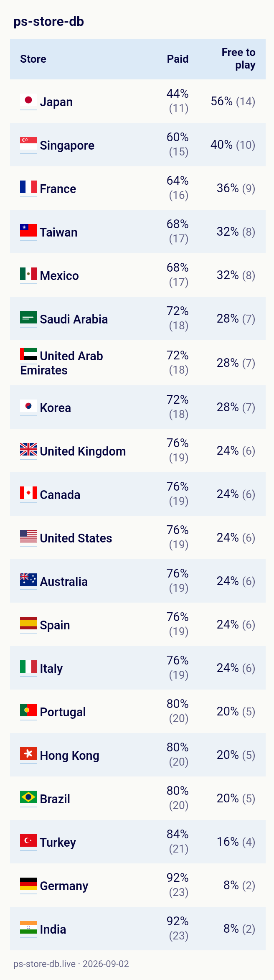The width and height of the screenshot is (274, 980).
Task: Open the Hong Kong store link
Action: point(69,756)
